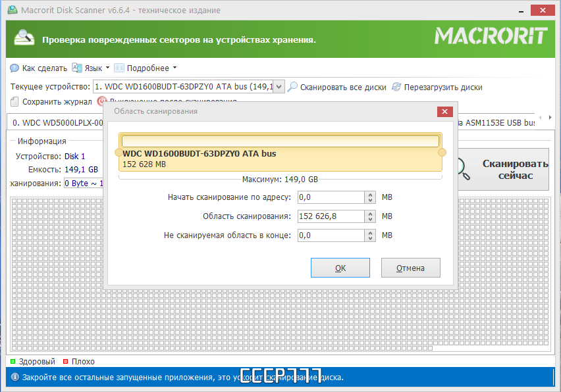Viewport: 561px width, 392px height.
Task: Click the Максимум: 149,0 GB label
Action: click(x=280, y=179)
